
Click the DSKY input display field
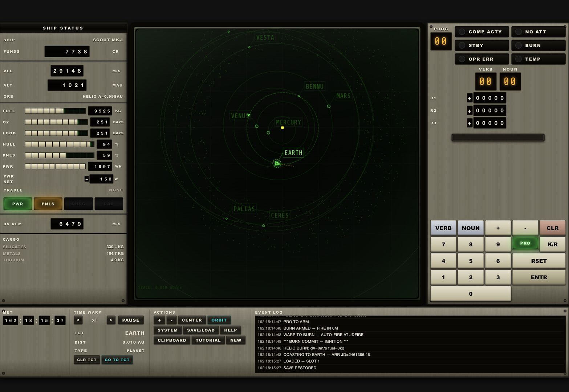498,138
